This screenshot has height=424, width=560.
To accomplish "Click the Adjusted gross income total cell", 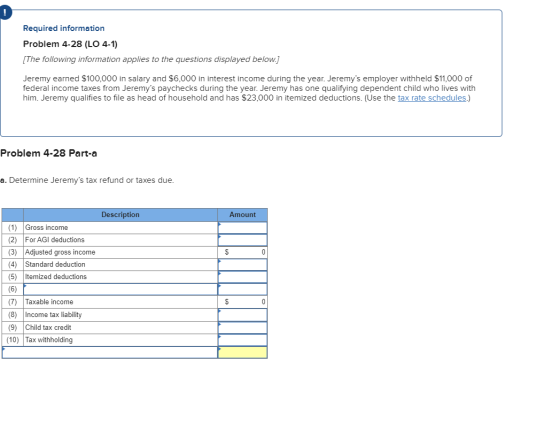I will pos(242,253).
